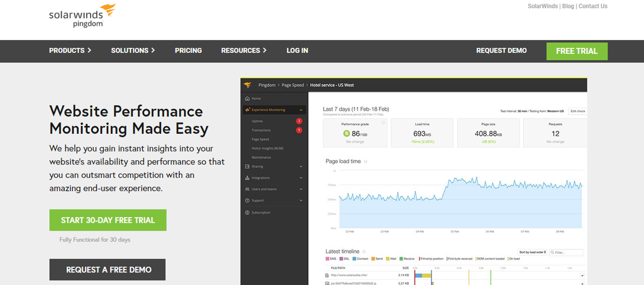This screenshot has width=644, height=285.
Task: Click the Sharing icon in sidebar
Action: [x=247, y=166]
